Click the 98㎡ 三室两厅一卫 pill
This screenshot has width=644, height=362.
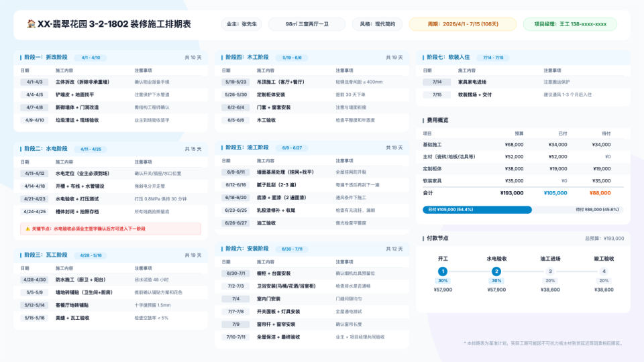(307, 24)
